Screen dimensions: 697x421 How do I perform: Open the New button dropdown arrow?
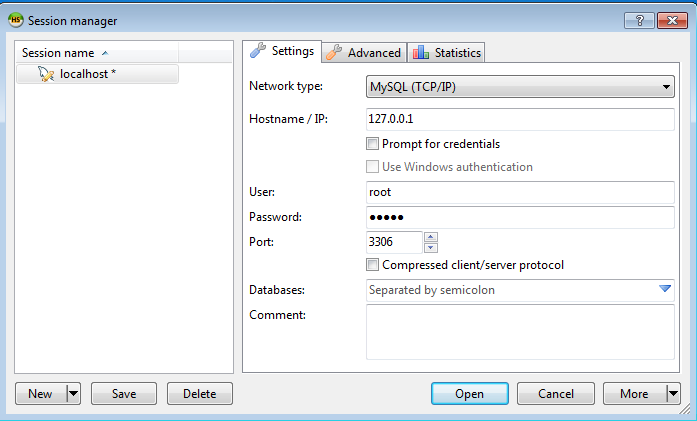73,394
